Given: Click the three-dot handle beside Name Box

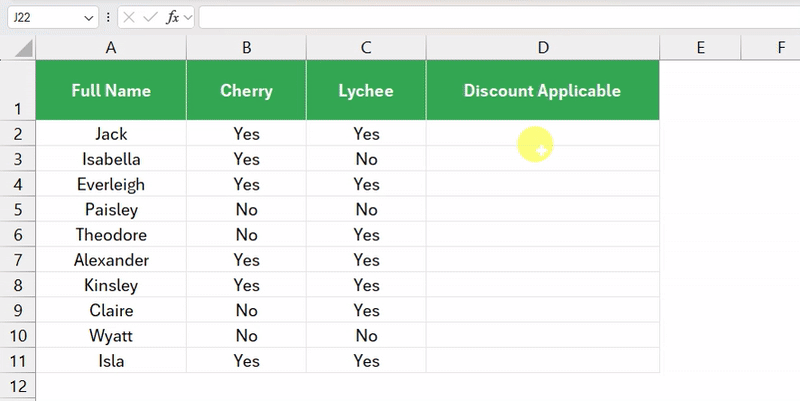Looking at the screenshot, I should (108, 18).
